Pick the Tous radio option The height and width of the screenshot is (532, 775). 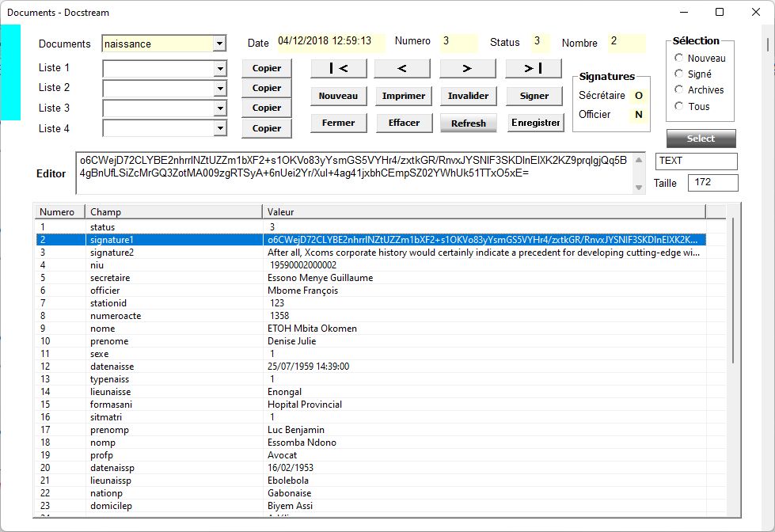(678, 106)
